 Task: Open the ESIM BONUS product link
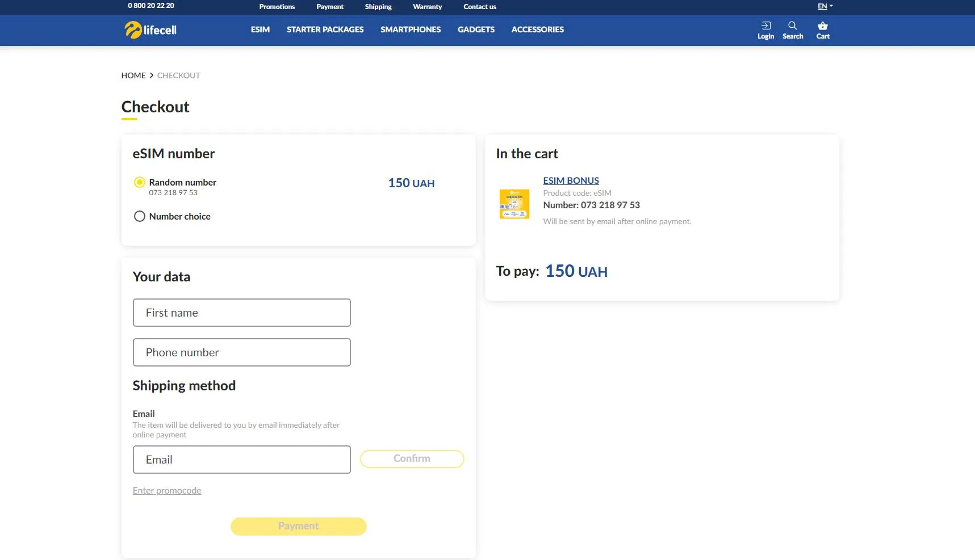click(571, 180)
